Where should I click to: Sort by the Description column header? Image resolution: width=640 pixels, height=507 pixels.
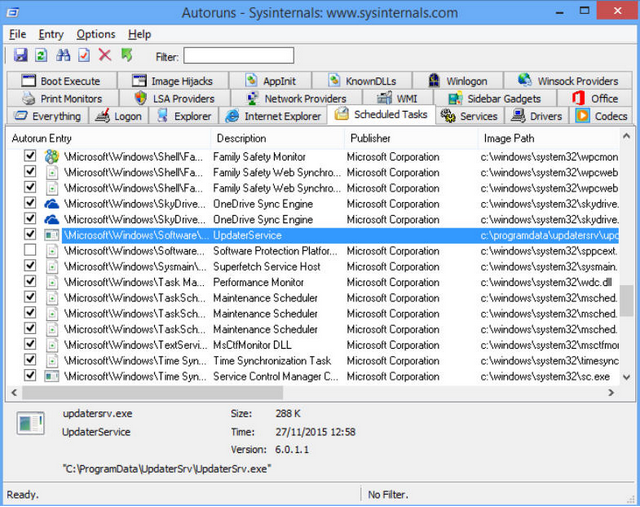[278, 138]
